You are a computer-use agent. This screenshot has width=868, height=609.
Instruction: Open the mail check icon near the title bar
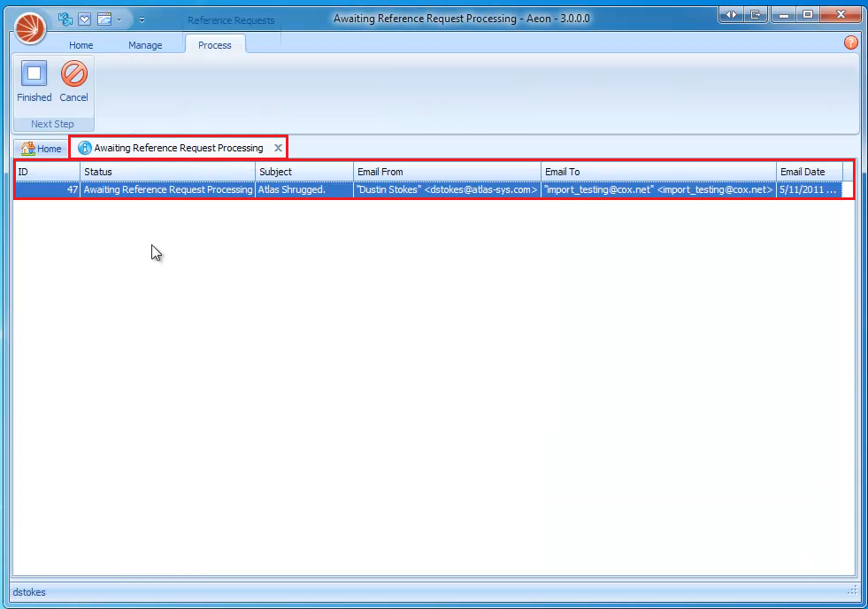point(84,18)
